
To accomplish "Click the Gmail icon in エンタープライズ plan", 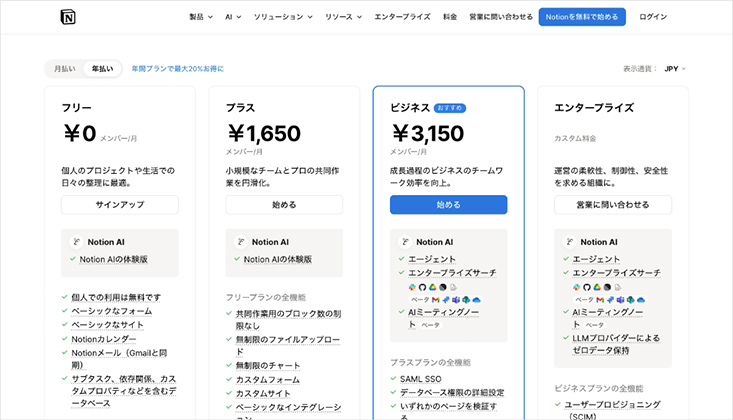I will coord(600,300).
